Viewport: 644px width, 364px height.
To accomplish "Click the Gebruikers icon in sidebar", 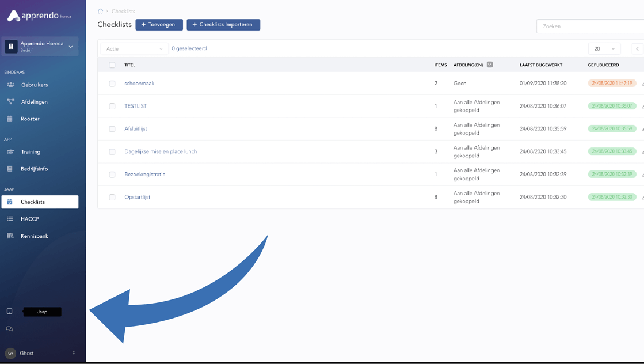I will point(10,85).
